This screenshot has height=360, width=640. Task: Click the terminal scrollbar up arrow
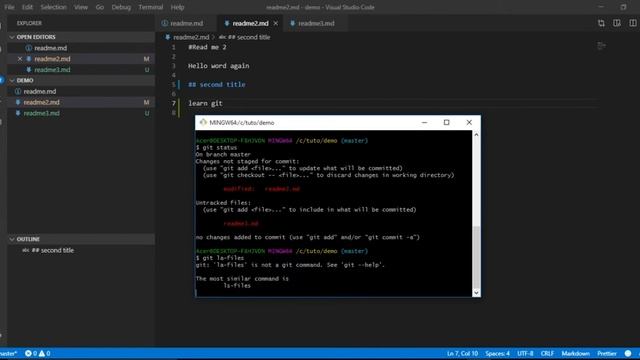tap(476, 134)
